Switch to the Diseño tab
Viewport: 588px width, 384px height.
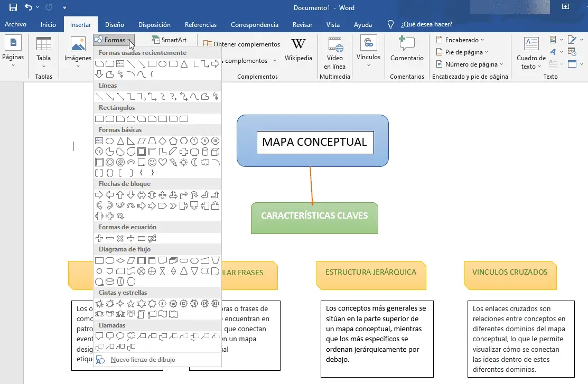click(114, 24)
